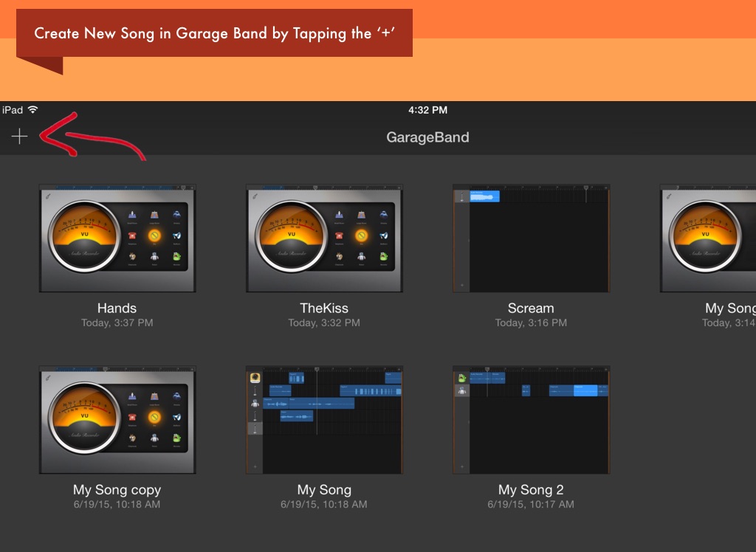756x552 pixels.
Task: Select the blue audio region in Scream thumbnail
Action: pos(484,196)
